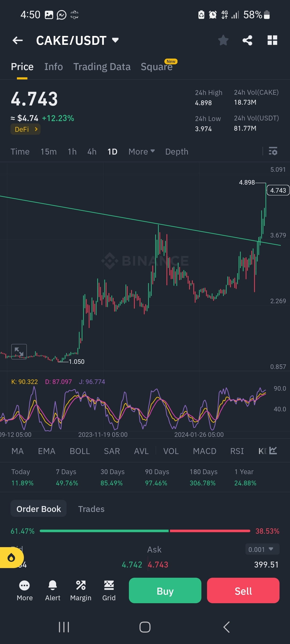Switch to the Info tab

click(x=53, y=67)
